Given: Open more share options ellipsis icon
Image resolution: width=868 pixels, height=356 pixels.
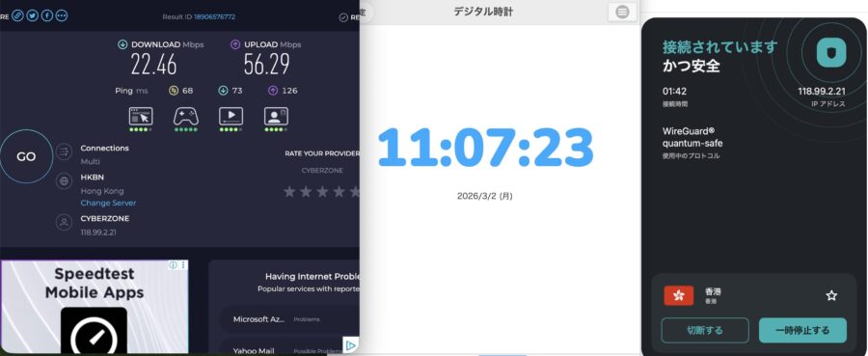Looking at the screenshot, I should [x=62, y=15].
